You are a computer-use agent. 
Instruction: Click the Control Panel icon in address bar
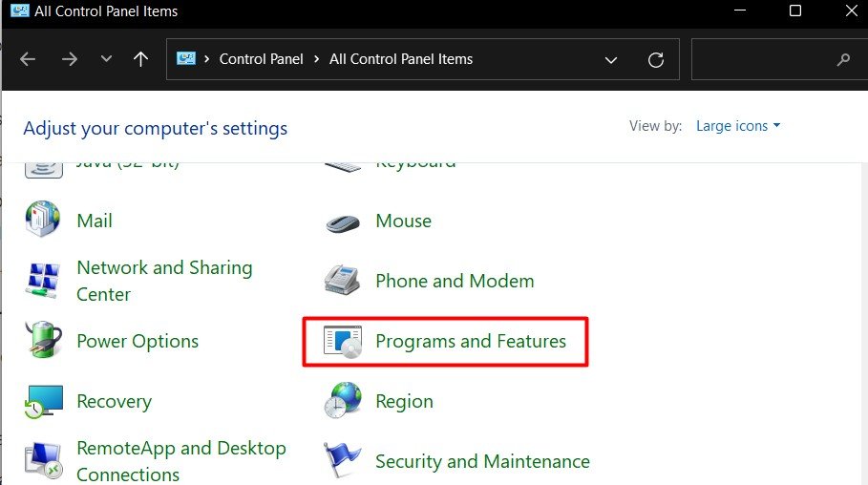186,58
